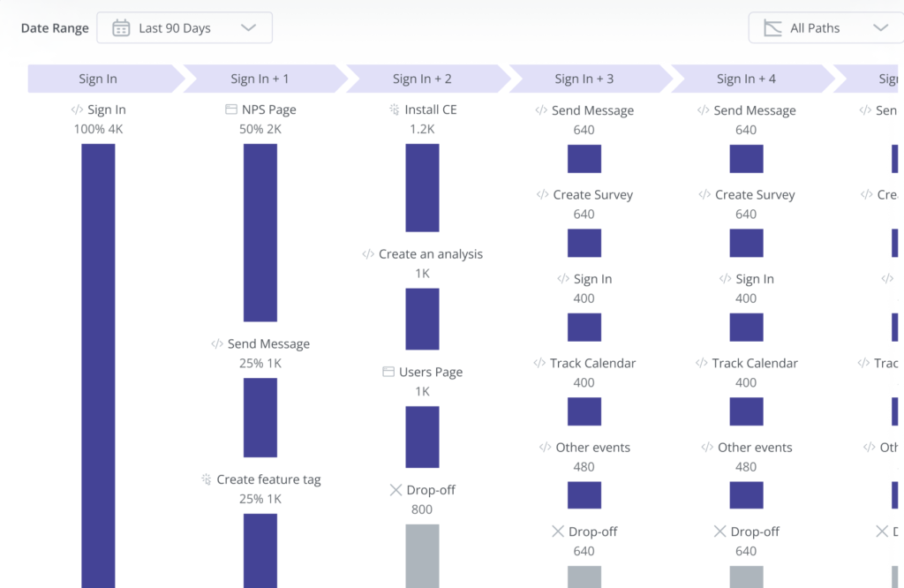Click the Send Message label under Sign In + 1
904x588 pixels.
268,343
